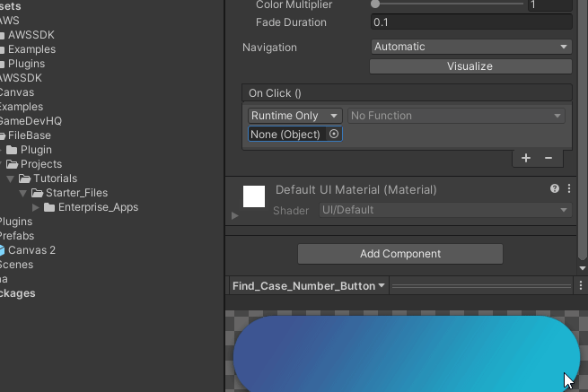The height and width of the screenshot is (392, 588).
Task: Open preview panel three-dot options menu
Action: 581,285
